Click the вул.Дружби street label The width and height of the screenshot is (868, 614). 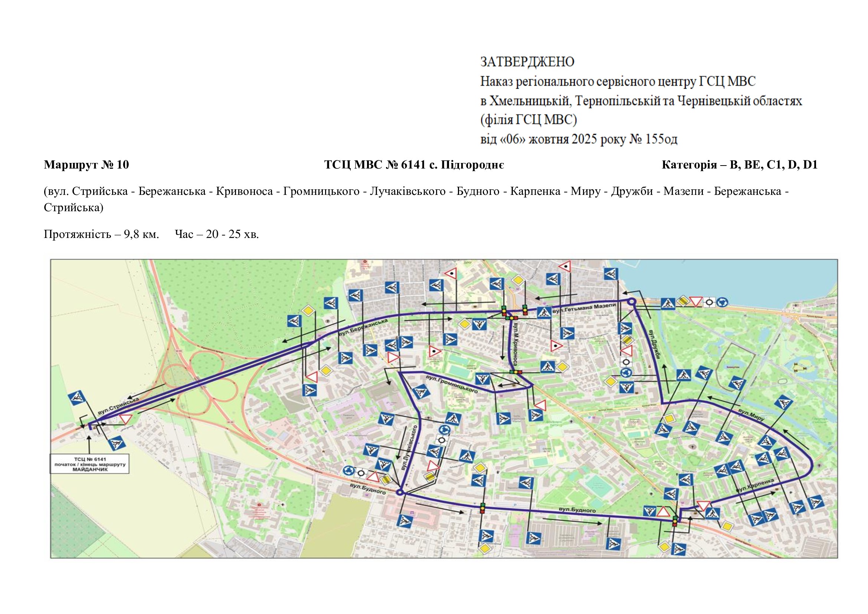(x=654, y=344)
